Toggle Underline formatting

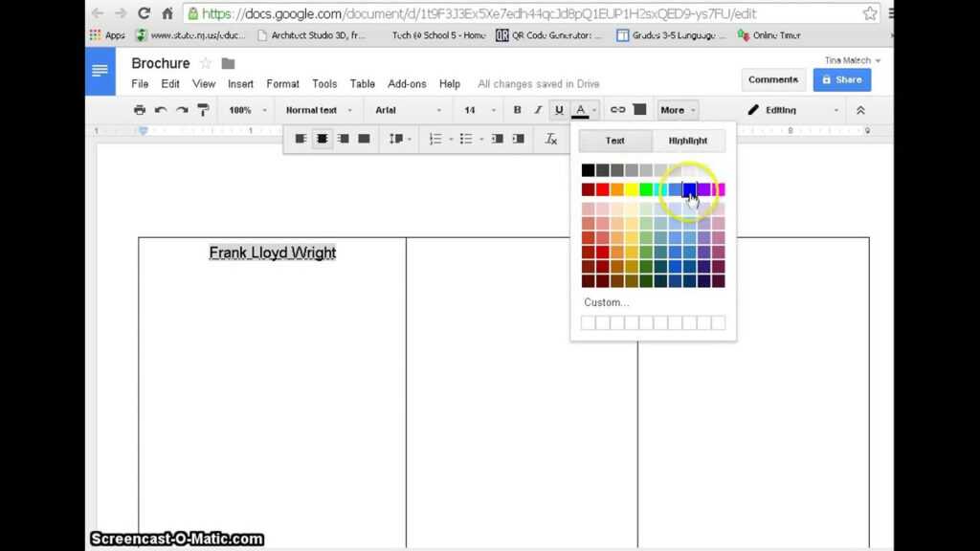[559, 110]
